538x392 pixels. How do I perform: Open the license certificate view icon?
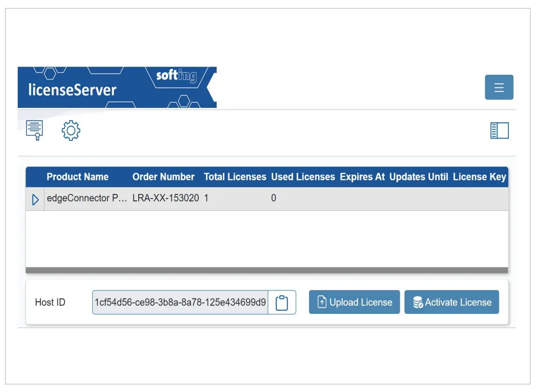34,130
